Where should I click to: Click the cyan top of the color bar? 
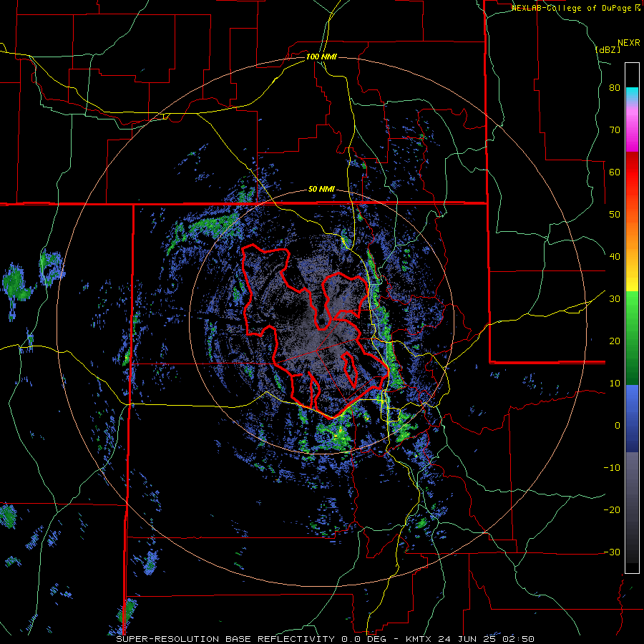coord(633,94)
